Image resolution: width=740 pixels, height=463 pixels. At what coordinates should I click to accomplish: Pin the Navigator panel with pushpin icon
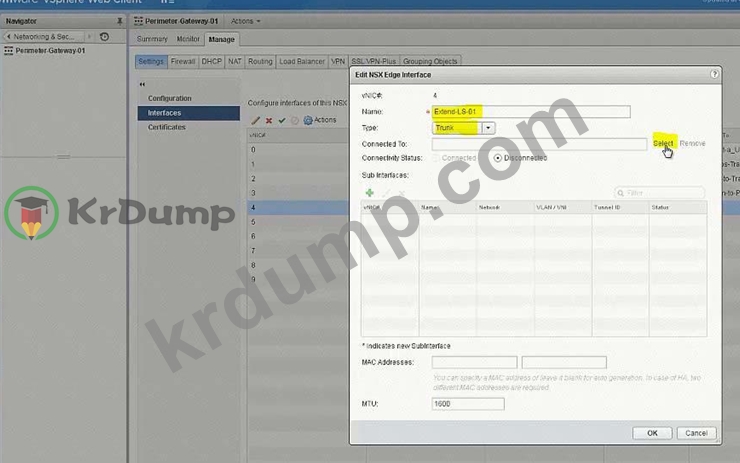click(119, 21)
